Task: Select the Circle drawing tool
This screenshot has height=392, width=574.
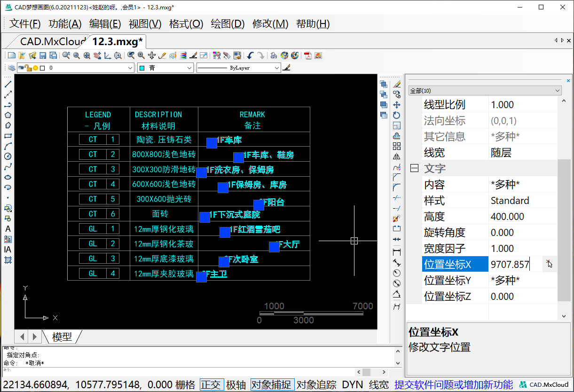Action: point(8,157)
